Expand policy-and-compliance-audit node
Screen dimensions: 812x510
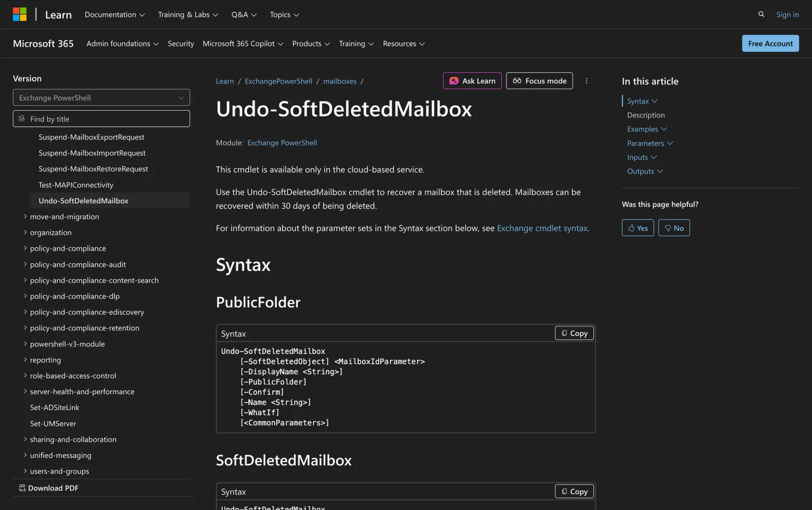(25, 264)
